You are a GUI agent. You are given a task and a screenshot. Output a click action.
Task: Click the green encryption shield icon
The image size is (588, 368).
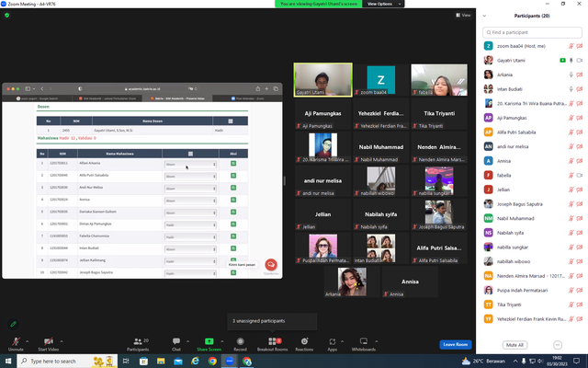pyautogui.click(x=6, y=15)
